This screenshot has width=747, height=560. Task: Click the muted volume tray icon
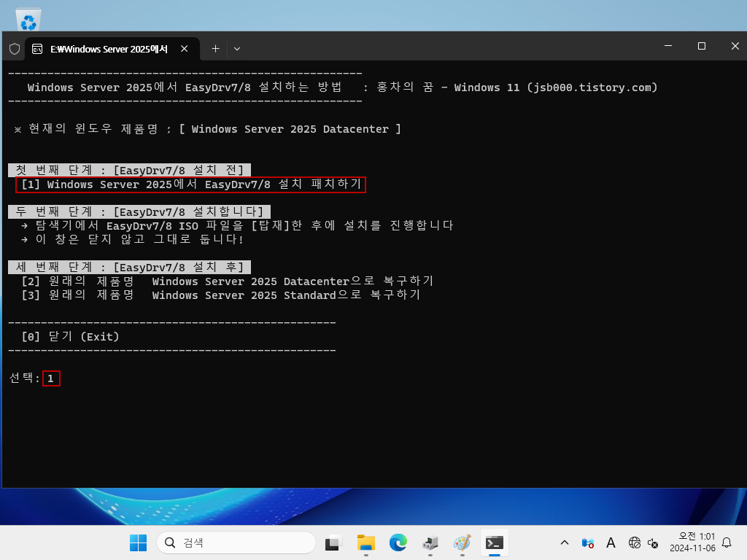[x=653, y=542]
